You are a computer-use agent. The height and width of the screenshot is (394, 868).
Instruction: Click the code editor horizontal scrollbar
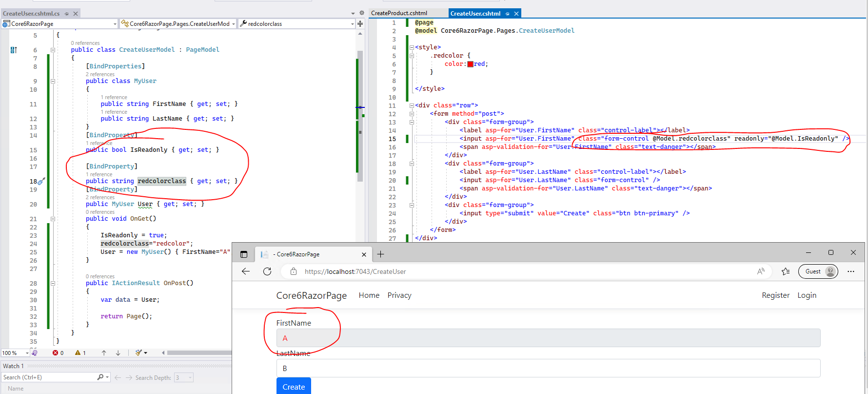coord(199,353)
